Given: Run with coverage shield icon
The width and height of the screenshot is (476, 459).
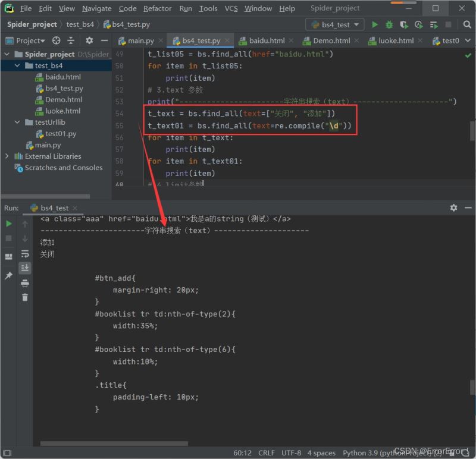Looking at the screenshot, I should (x=404, y=24).
